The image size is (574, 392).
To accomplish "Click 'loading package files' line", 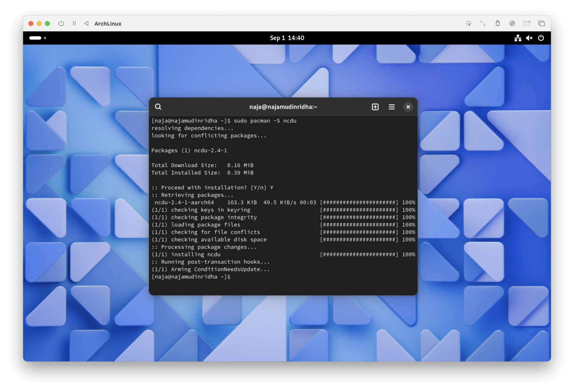I will [283, 225].
